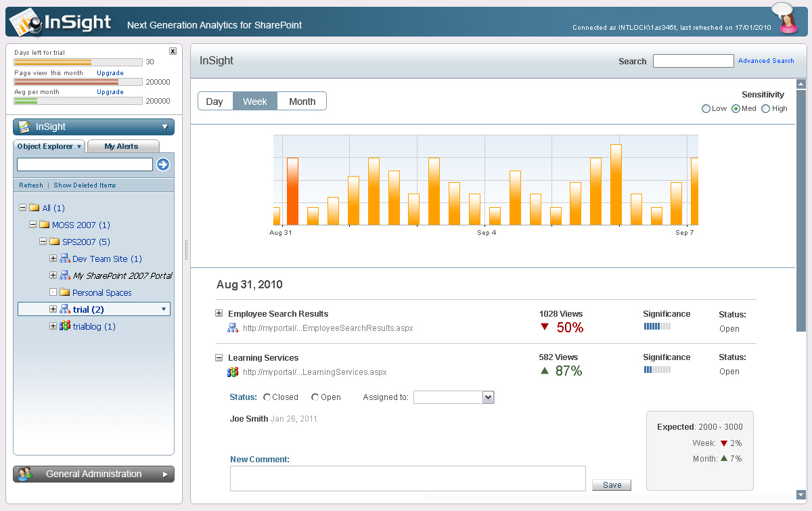Image resolution: width=812 pixels, height=511 pixels.
Task: Click Upgrade next to Avg per month
Action: pyautogui.click(x=110, y=91)
